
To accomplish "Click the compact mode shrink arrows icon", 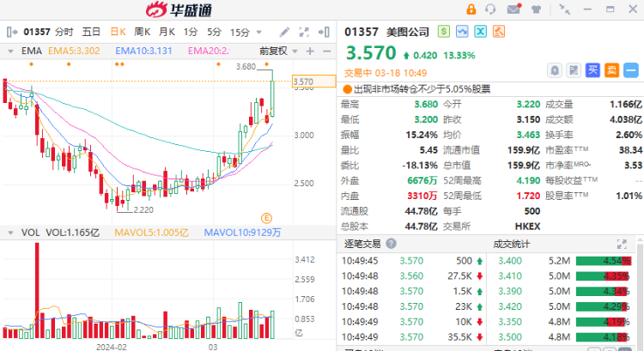I will point(565,9).
